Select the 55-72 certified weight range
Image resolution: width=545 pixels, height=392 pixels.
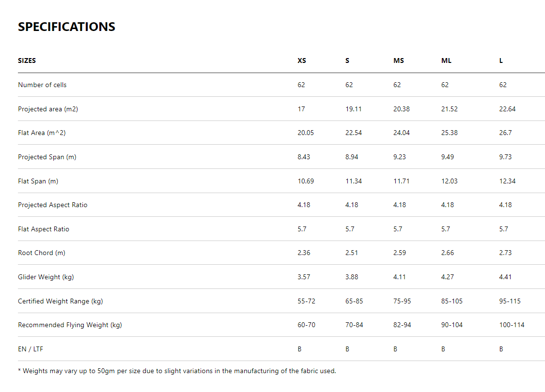point(306,302)
